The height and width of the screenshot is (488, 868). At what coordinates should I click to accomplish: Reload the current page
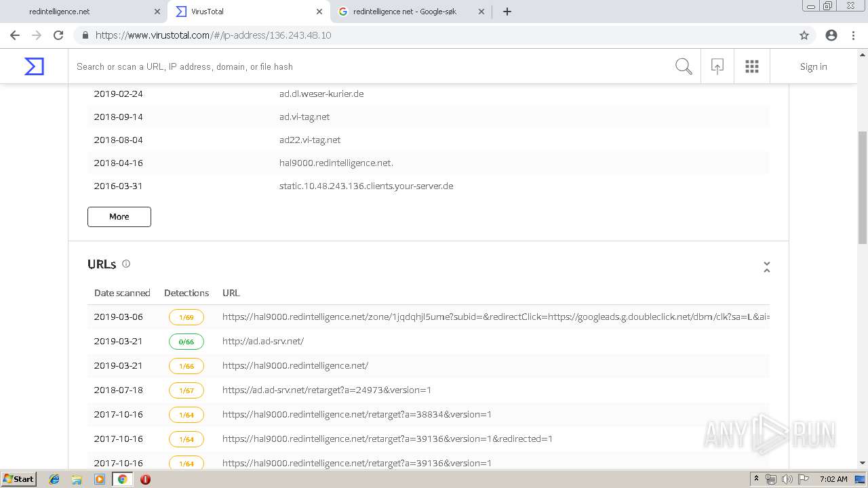[58, 35]
